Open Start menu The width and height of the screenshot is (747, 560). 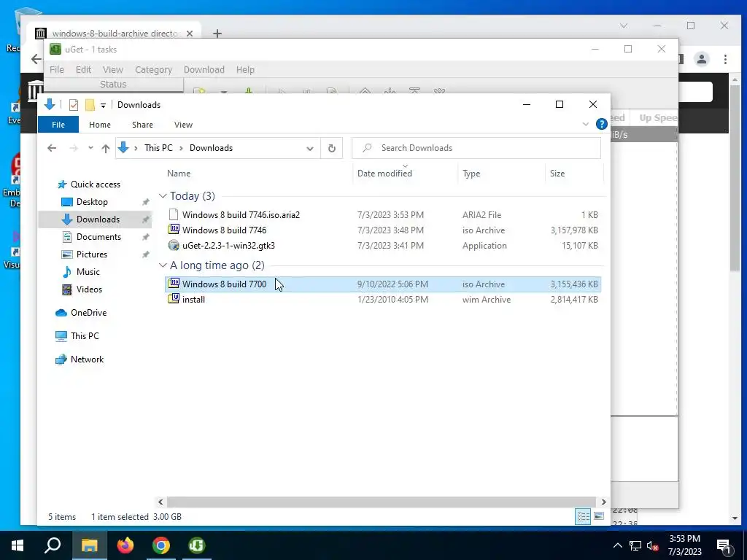tap(18, 545)
